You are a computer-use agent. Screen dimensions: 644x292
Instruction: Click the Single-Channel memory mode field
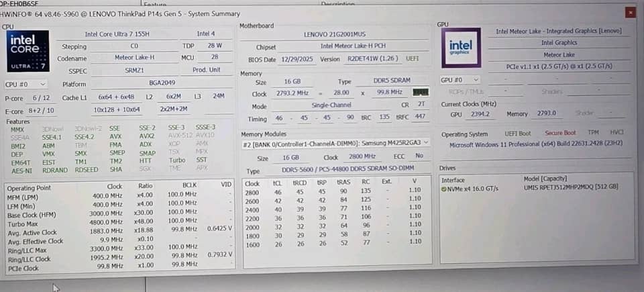[x=331, y=105]
